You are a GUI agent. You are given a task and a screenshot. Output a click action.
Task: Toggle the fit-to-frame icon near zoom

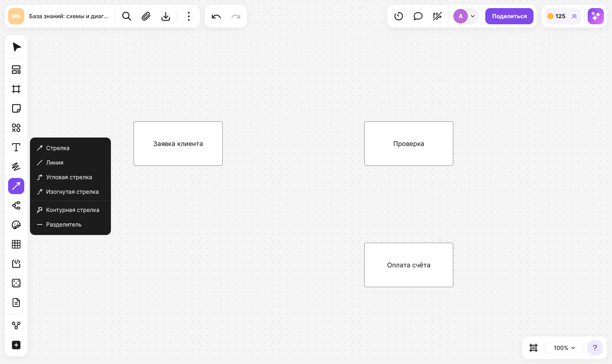pyautogui.click(x=533, y=348)
